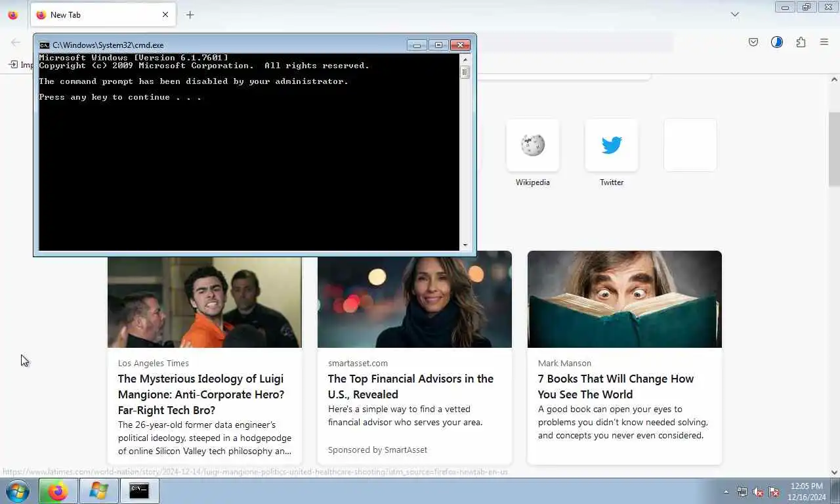Click the Twitter label text
Image resolution: width=840 pixels, height=504 pixels.
612,182
